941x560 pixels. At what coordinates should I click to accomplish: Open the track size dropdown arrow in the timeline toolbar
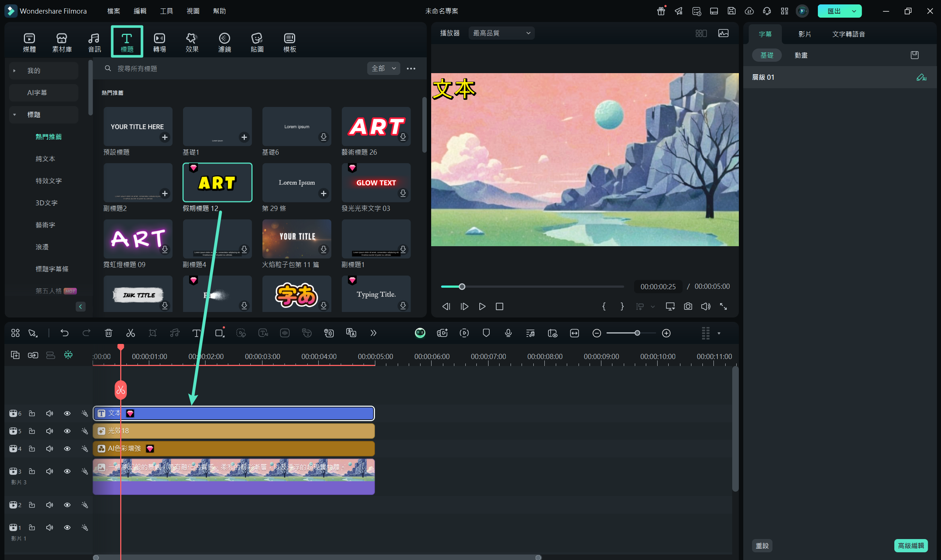click(719, 333)
